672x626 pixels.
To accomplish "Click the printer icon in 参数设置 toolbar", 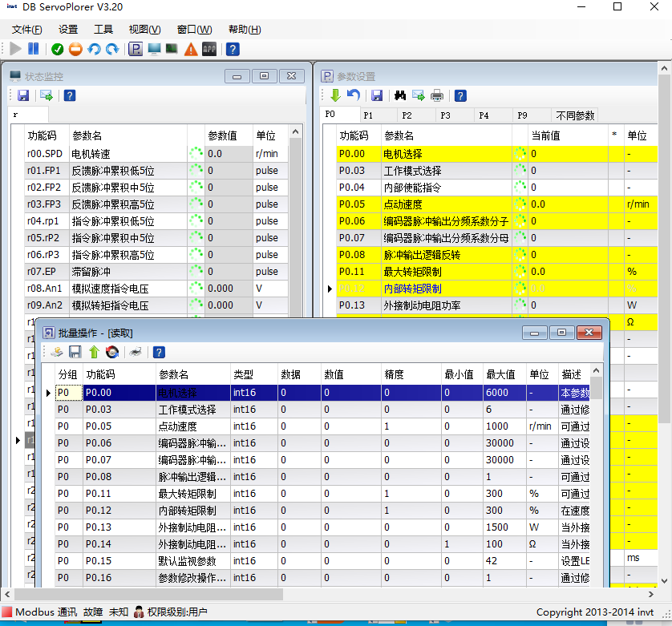I will tap(437, 95).
